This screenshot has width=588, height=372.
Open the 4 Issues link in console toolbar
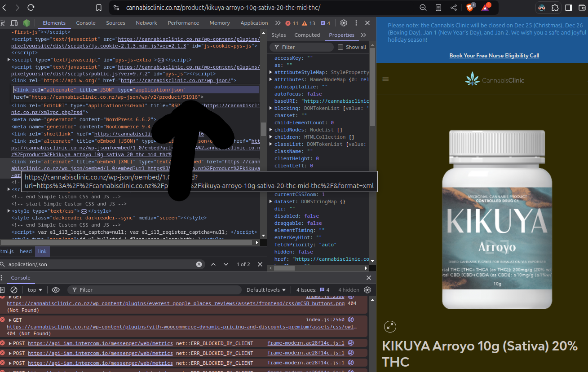point(313,290)
